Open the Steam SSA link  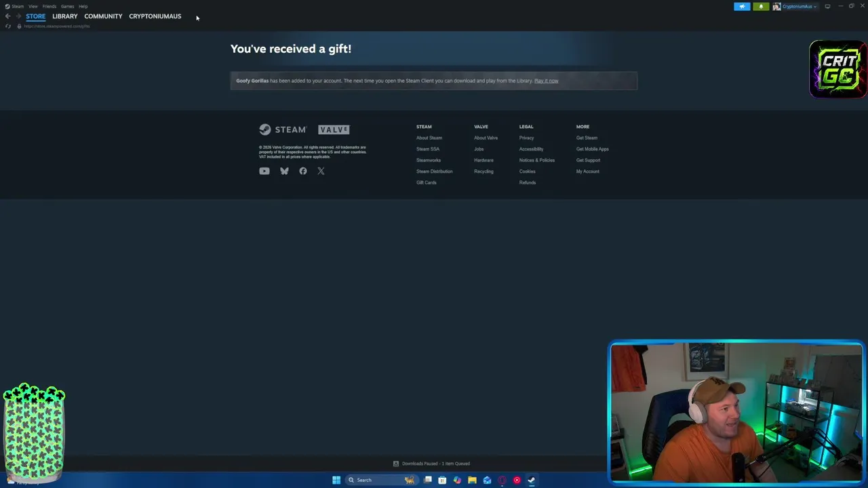[x=428, y=149]
